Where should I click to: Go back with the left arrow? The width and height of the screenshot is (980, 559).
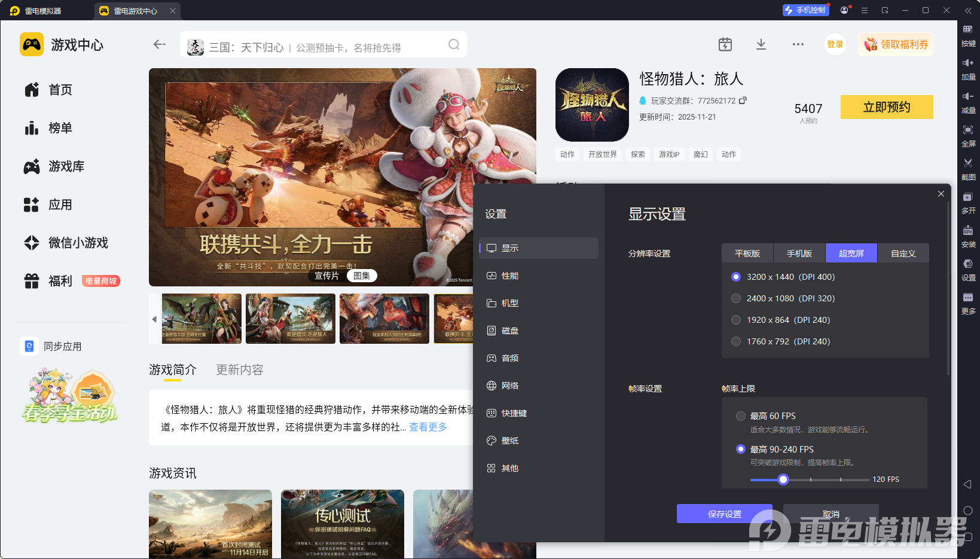coord(159,44)
